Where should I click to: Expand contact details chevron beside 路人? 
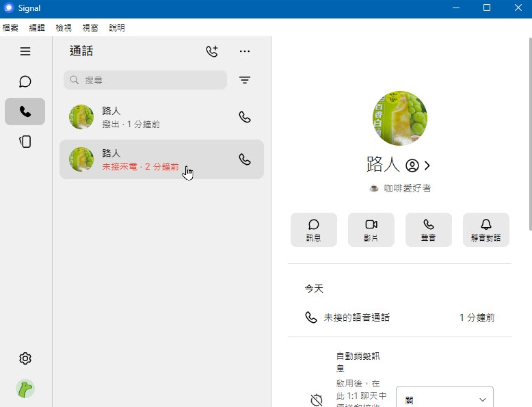(427, 166)
